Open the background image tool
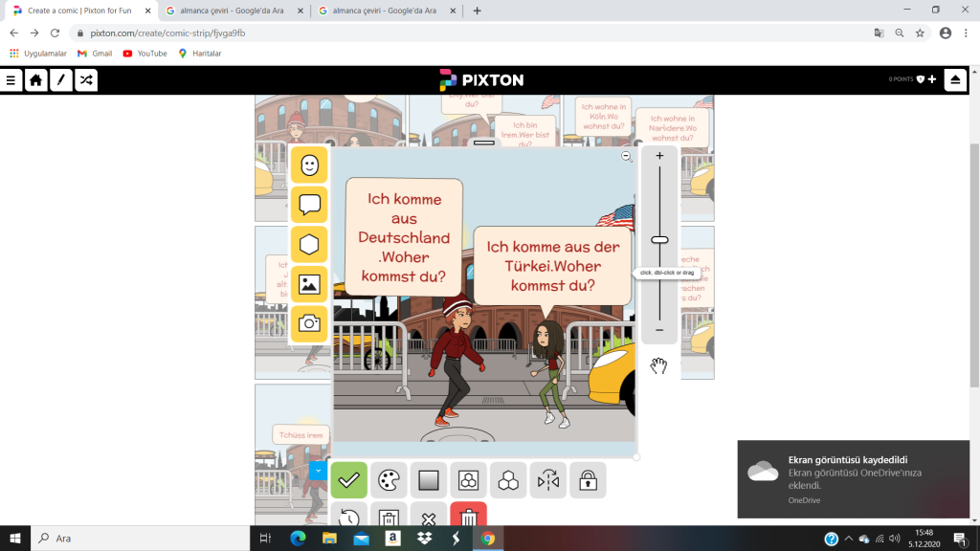Screen dimensions: 980x551 309,284
